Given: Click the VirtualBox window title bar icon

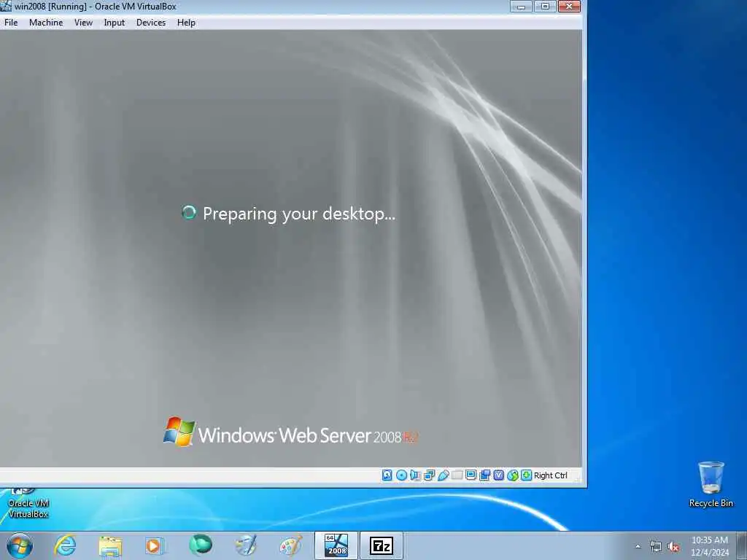Looking at the screenshot, I should (6, 6).
